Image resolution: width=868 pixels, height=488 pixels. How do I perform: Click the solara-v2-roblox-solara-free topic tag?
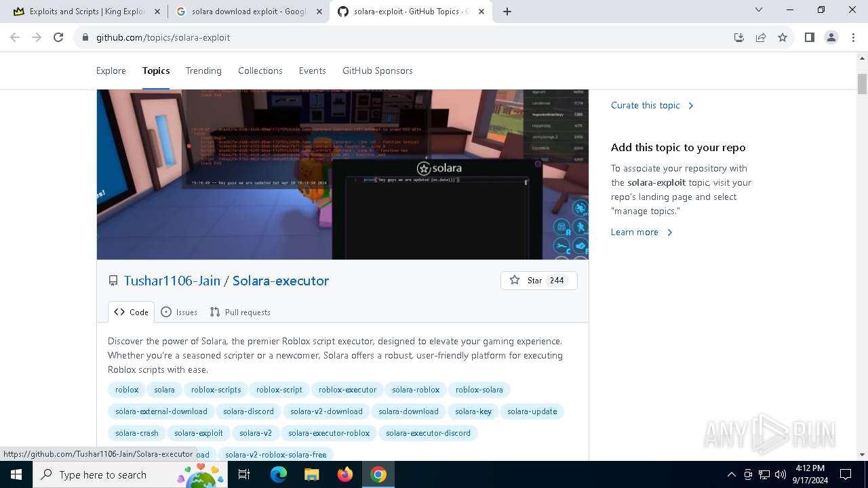[x=276, y=454]
